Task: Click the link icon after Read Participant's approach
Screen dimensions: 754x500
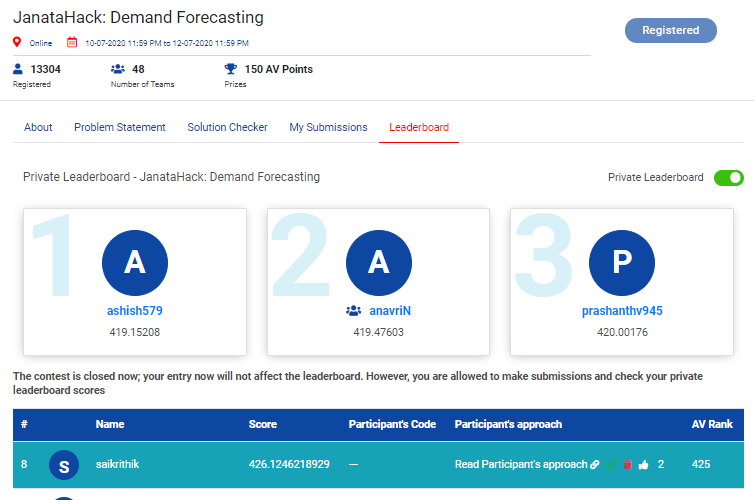Action: (x=595, y=464)
